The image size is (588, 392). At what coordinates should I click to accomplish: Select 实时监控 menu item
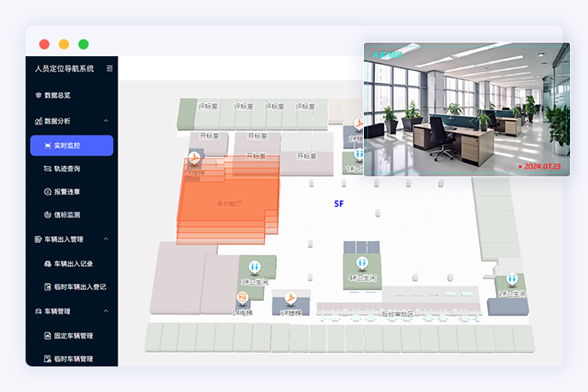point(72,146)
